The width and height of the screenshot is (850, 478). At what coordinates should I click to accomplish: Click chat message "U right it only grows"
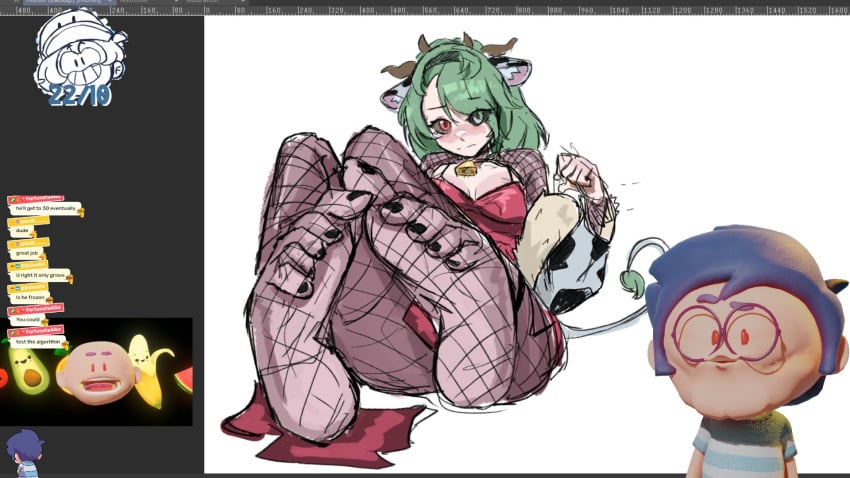pos(40,275)
